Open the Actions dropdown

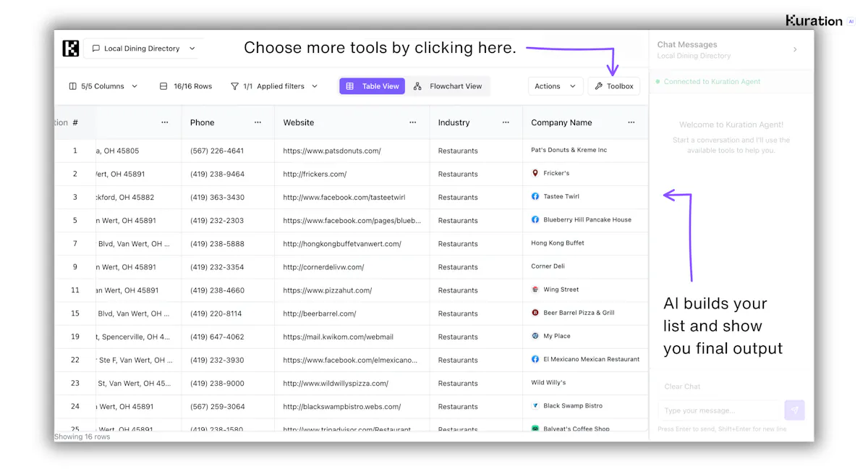[x=555, y=86]
